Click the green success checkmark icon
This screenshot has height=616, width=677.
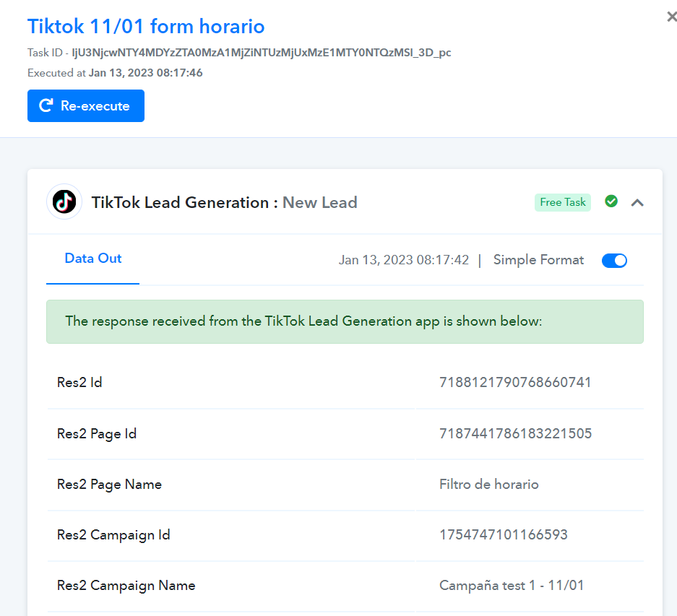click(611, 201)
